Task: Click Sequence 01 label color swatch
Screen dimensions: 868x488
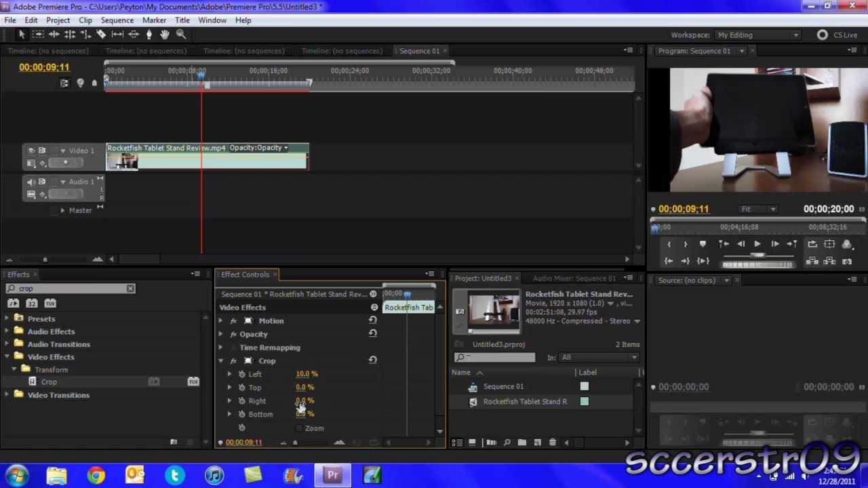Action: pyautogui.click(x=585, y=386)
